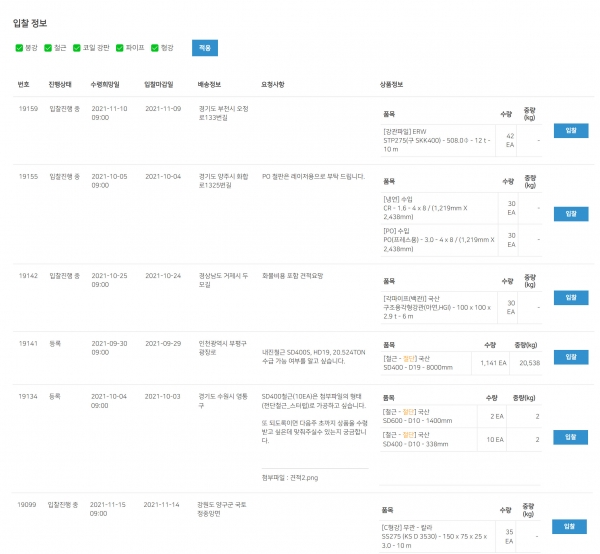Image resolution: width=600 pixels, height=554 pixels.
Task: Click quantity 35 EA in row 19099
Action: click(x=509, y=536)
